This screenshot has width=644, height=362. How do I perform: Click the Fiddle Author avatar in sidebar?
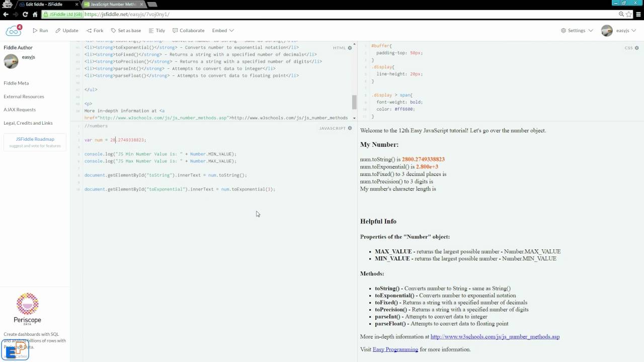[11, 61]
